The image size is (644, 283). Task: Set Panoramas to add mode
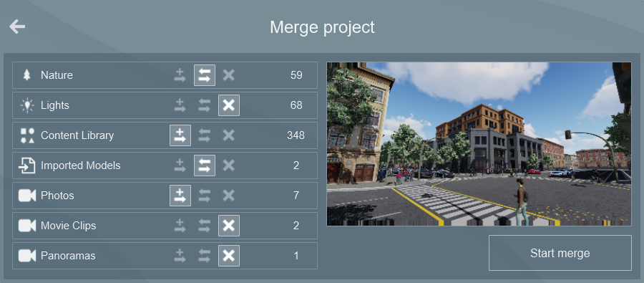tap(180, 256)
